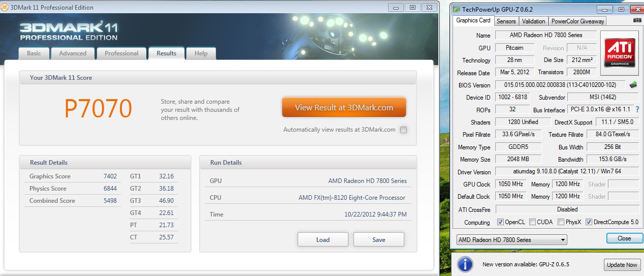Click the GPU Clock 1050 MHz field
Viewport: 644px width, 276px height.
(511, 184)
